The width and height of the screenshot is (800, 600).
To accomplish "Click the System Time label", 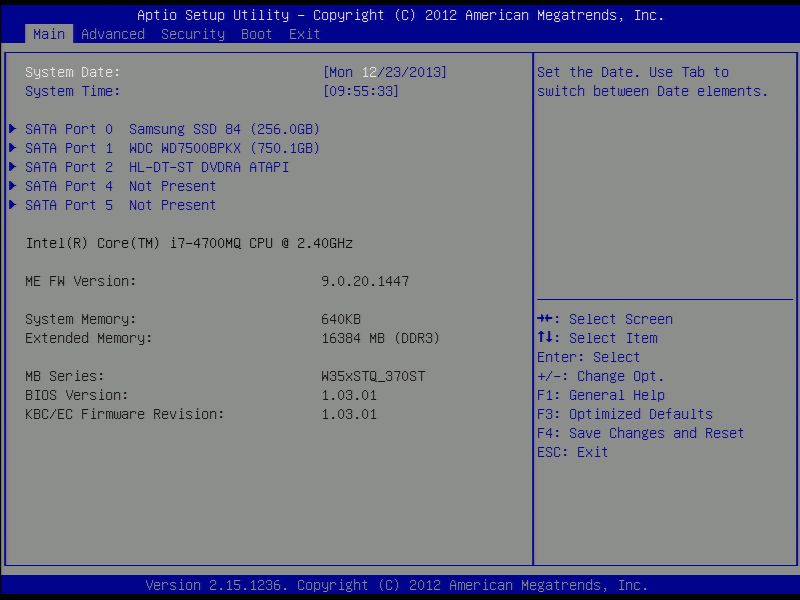I will coord(72,91).
